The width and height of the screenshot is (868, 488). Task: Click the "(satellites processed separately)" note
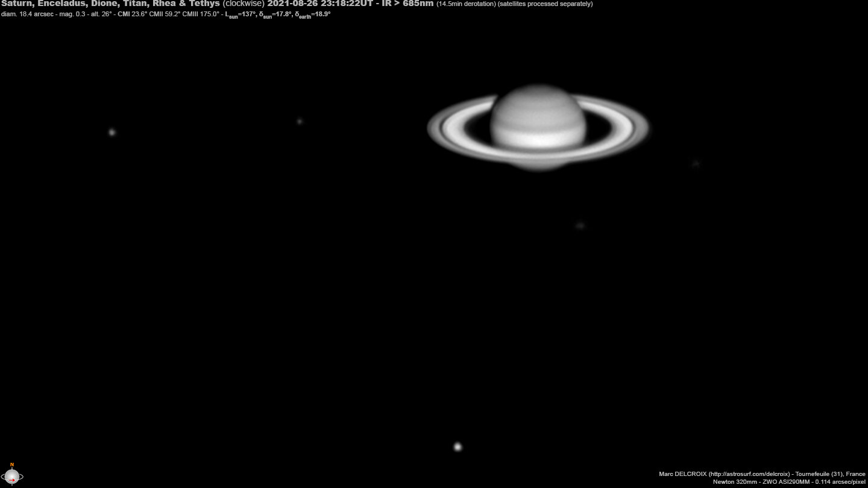point(546,4)
